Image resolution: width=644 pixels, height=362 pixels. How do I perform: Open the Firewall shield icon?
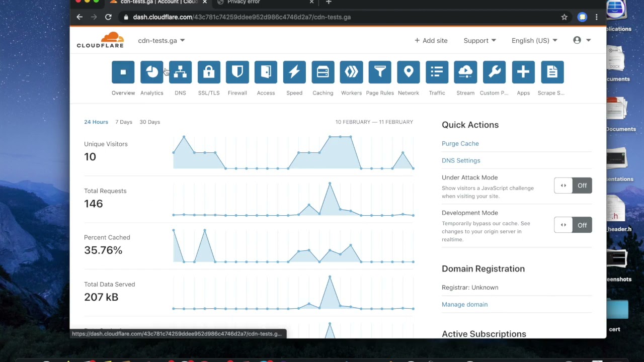(237, 72)
